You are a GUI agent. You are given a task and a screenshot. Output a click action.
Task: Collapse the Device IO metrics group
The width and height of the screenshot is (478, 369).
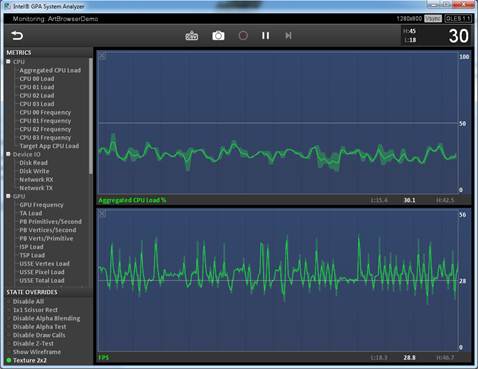(x=8, y=154)
